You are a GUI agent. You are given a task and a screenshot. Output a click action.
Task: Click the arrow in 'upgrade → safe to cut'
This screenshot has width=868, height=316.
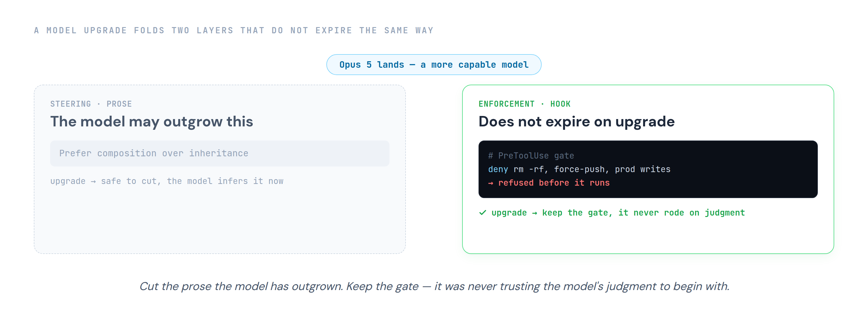click(93, 181)
